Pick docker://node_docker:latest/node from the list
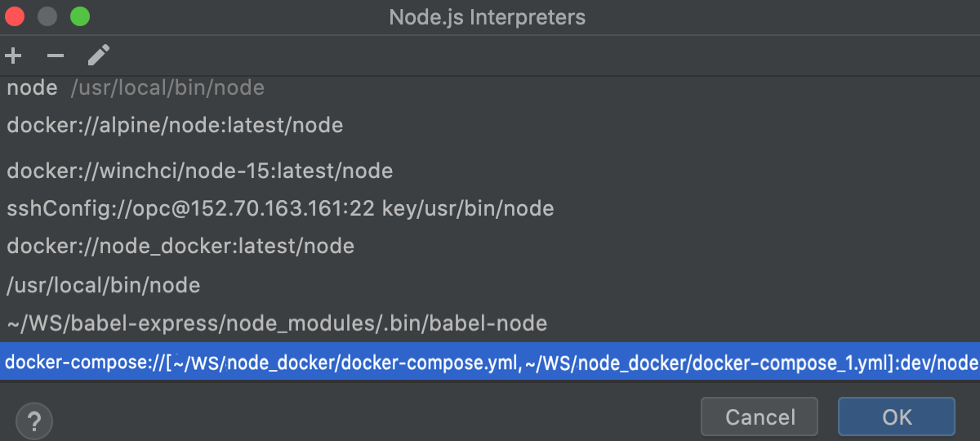Image resolution: width=980 pixels, height=441 pixels. pyautogui.click(x=180, y=246)
